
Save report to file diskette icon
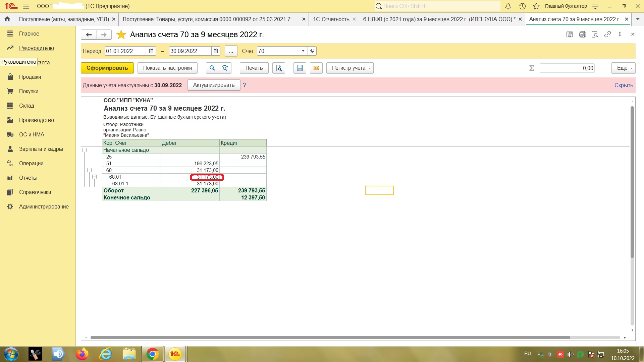[300, 68]
